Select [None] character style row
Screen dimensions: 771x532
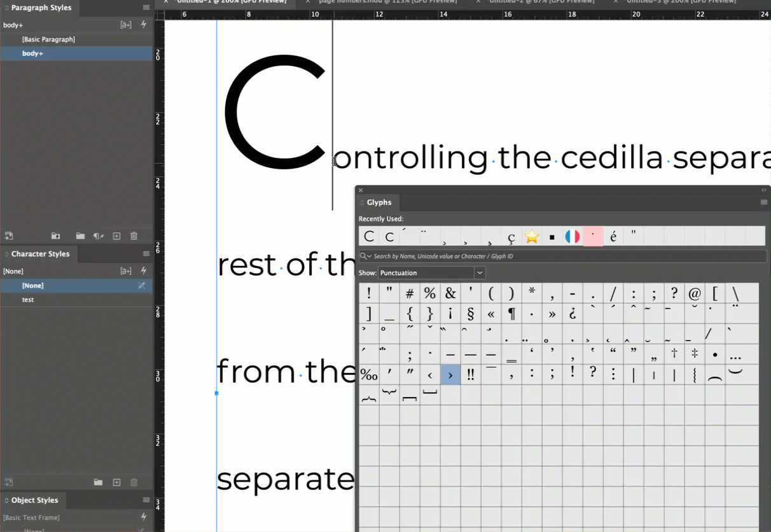click(76, 286)
